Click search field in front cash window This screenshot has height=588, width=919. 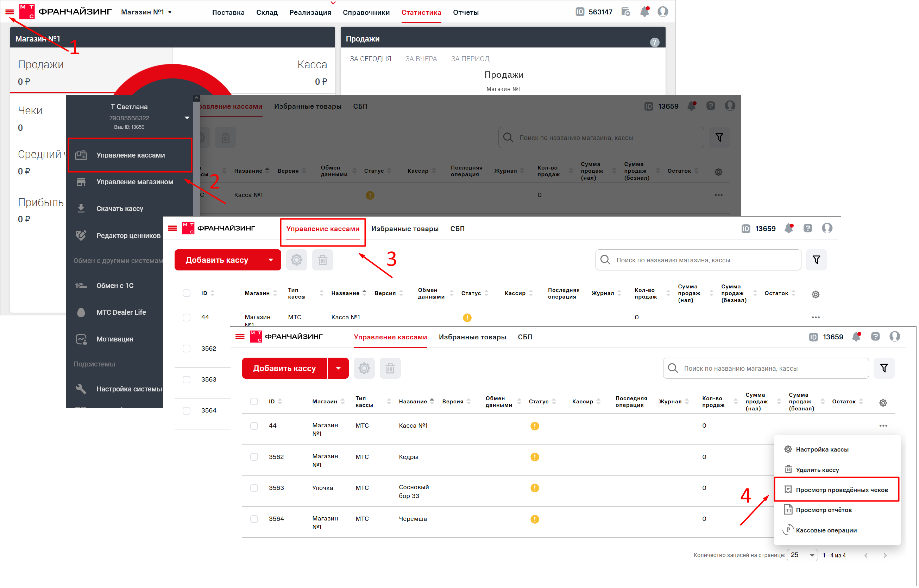(x=766, y=369)
